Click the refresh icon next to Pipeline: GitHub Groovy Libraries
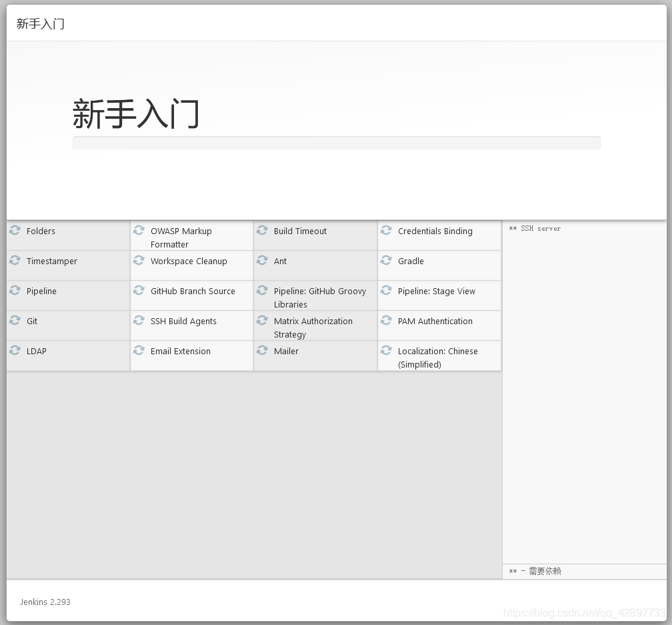The width and height of the screenshot is (672, 625). pyautogui.click(x=262, y=290)
